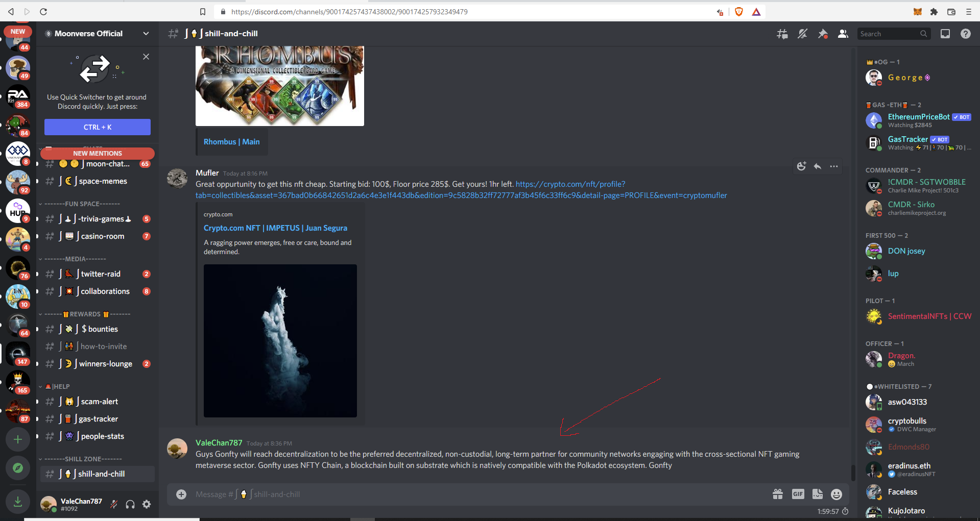Click Add a Server plus button
980x521 pixels.
(18, 439)
